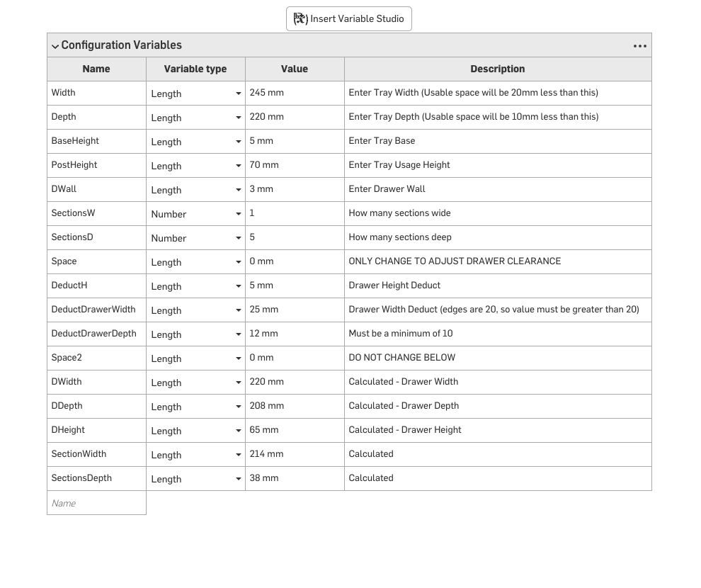This screenshot has width=701, height=588.
Task: Open Variable type dropdown for DHeight
Action: 196,431
